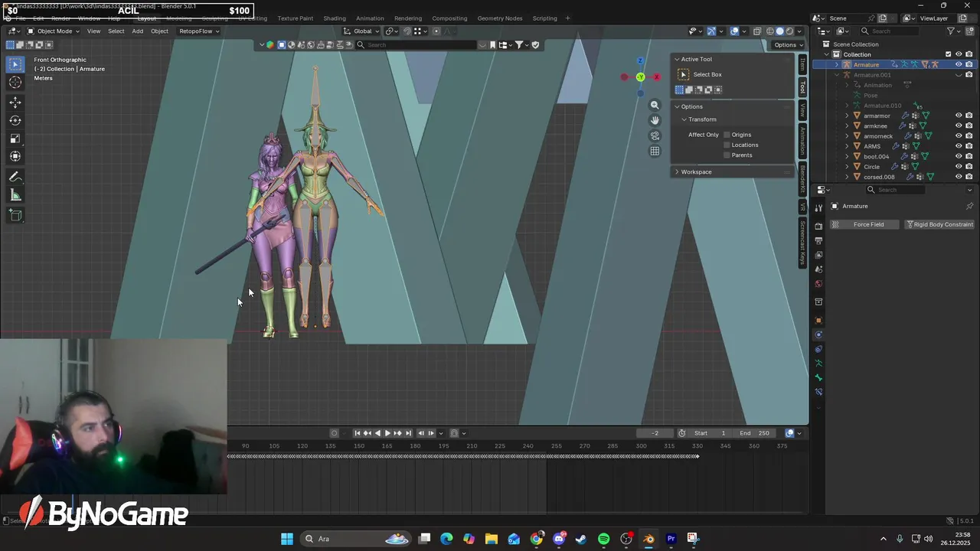980x551 pixels.
Task: Expand the Workspace panel
Action: [676, 172]
